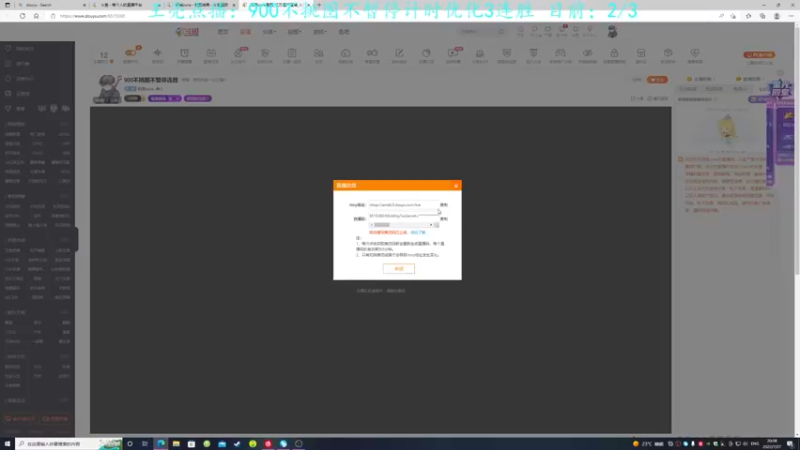
Task: Click the magnifier icon in the site search box
Action: pyautogui.click(x=501, y=32)
